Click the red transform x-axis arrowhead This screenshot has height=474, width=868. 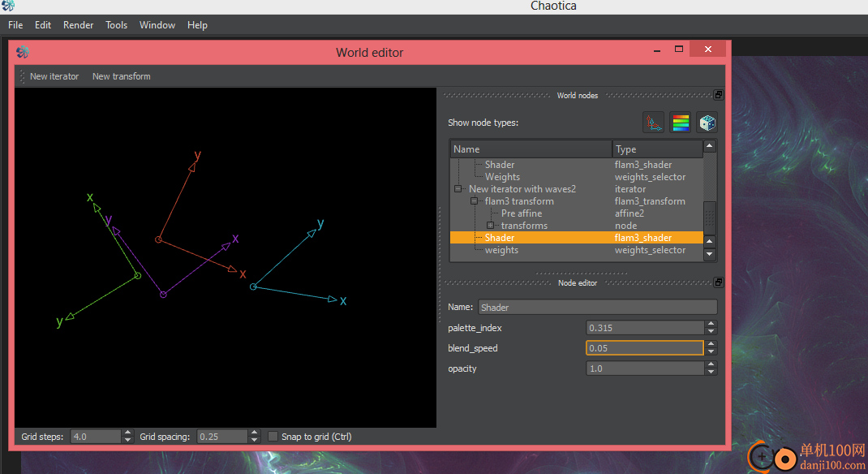point(233,269)
